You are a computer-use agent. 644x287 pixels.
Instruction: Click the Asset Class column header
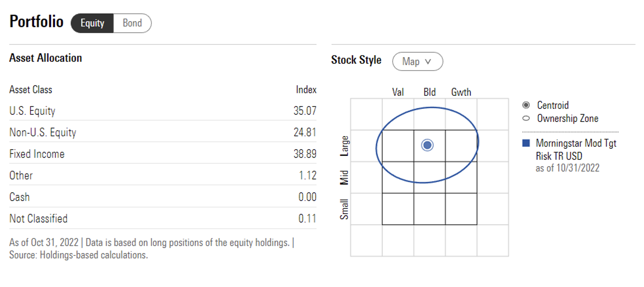pyautogui.click(x=31, y=90)
